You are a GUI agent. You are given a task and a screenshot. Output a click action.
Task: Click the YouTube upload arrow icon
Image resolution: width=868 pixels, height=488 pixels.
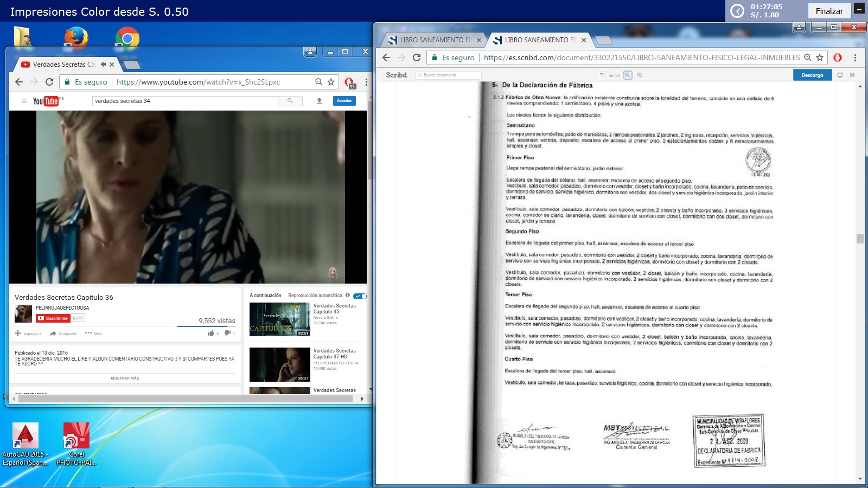pos(320,101)
